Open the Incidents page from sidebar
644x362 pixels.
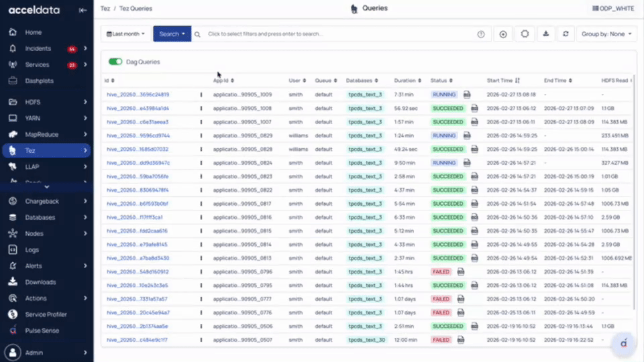pyautogui.click(x=38, y=49)
